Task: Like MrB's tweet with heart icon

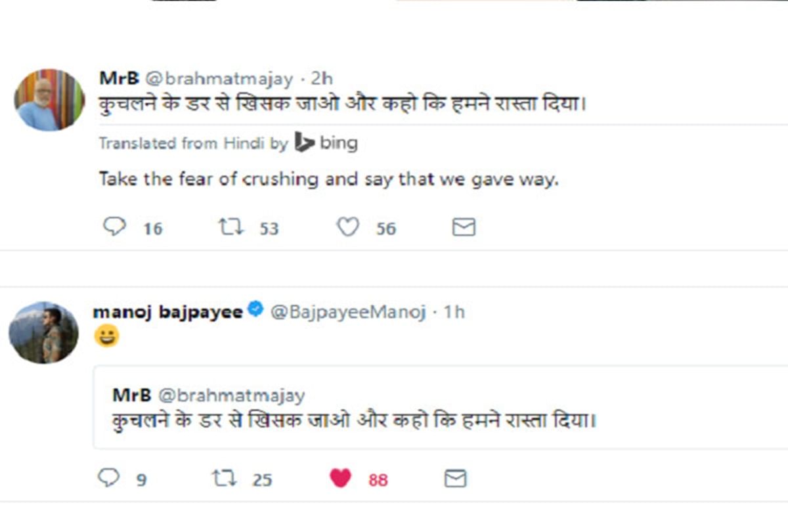Action: [348, 227]
